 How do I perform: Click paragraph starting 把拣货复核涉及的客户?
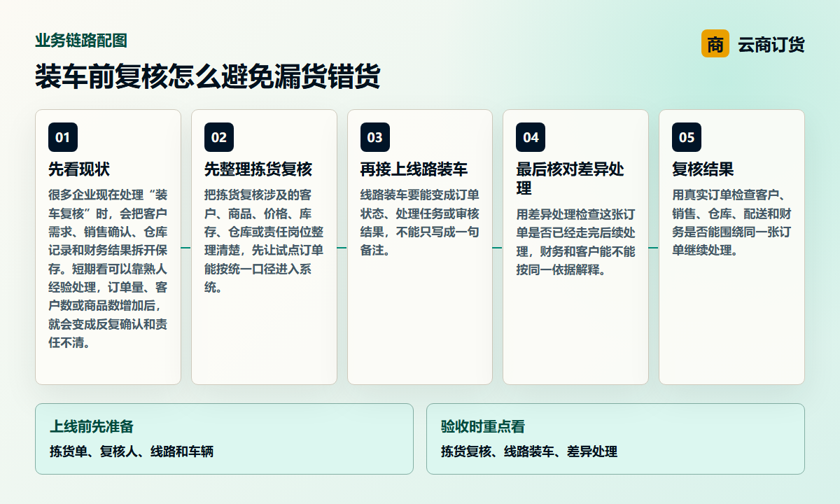coord(264,241)
